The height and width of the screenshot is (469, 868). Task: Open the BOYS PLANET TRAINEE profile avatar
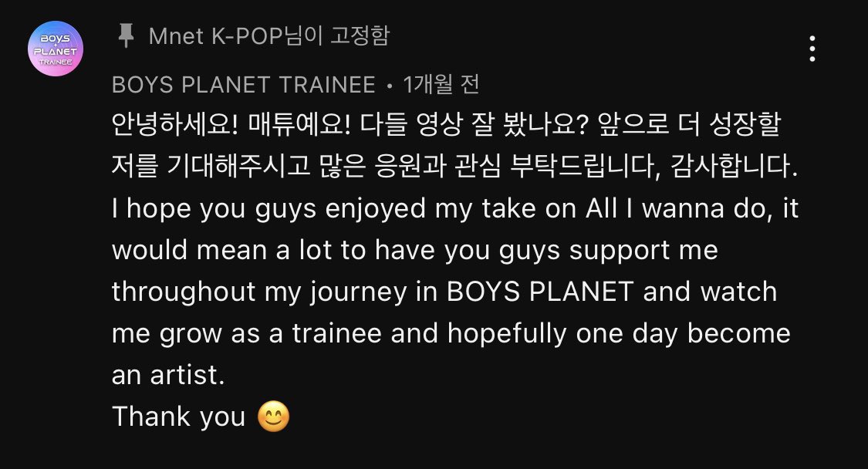[x=55, y=50]
